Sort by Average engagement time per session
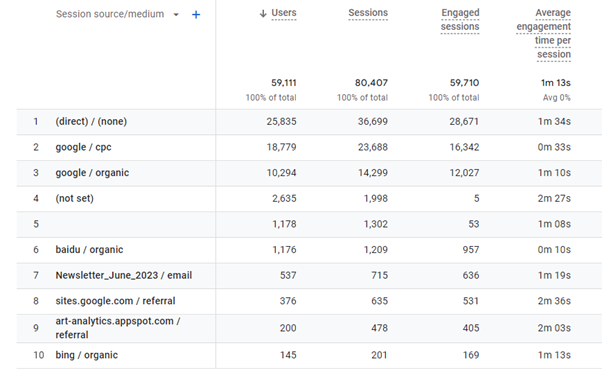Viewport: 602px width, 375px height. 544,33
